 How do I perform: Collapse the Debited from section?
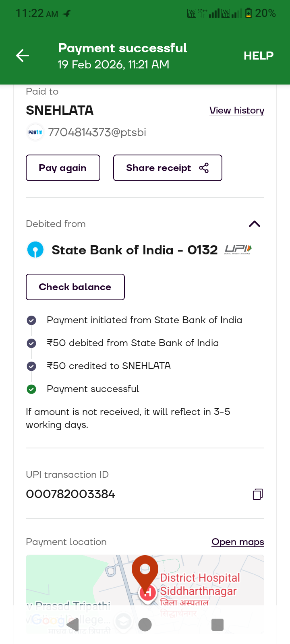tap(255, 224)
